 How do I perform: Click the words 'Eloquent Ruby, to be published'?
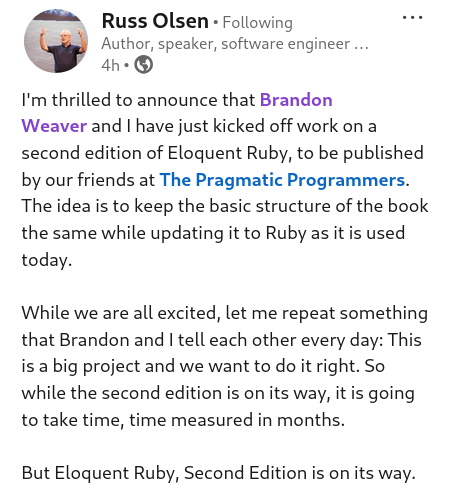(x=295, y=153)
